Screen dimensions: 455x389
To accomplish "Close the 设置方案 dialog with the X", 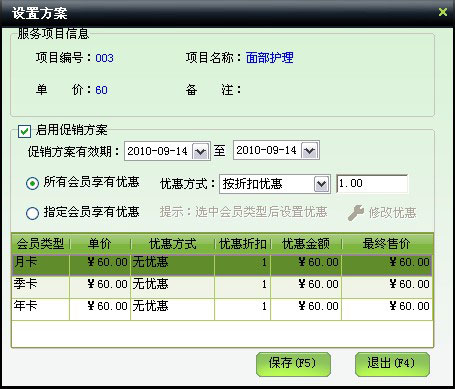I will click(443, 12).
